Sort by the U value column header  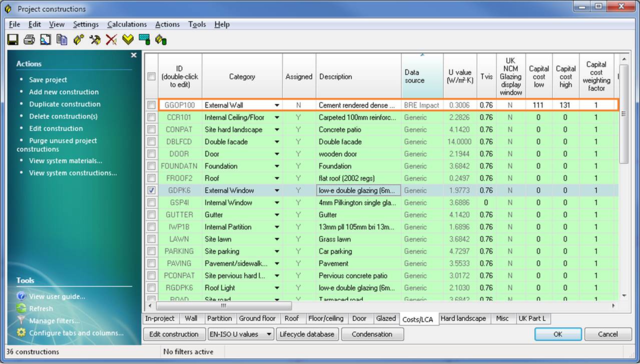(460, 76)
